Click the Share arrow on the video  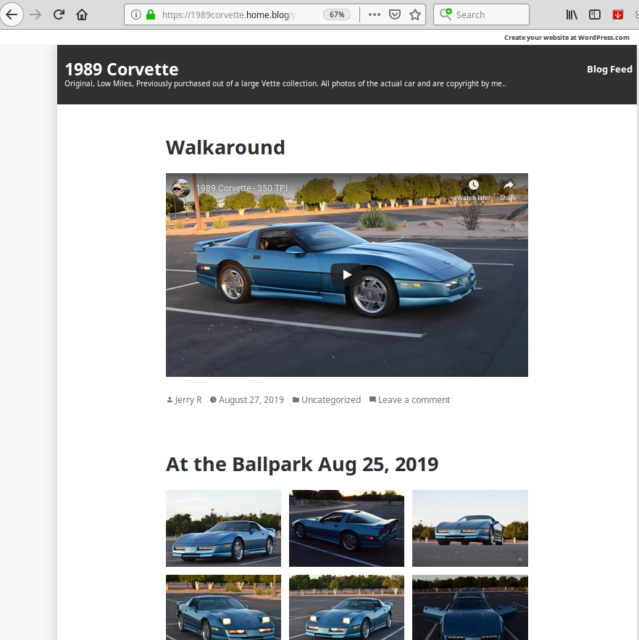tap(508, 186)
